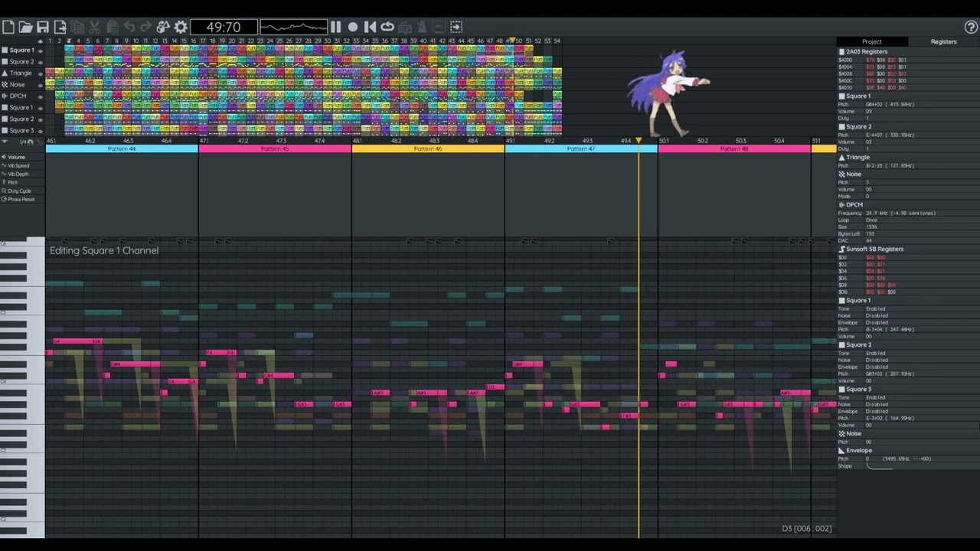The height and width of the screenshot is (551, 980).
Task: Click the Pattern 48 header
Action: click(734, 149)
